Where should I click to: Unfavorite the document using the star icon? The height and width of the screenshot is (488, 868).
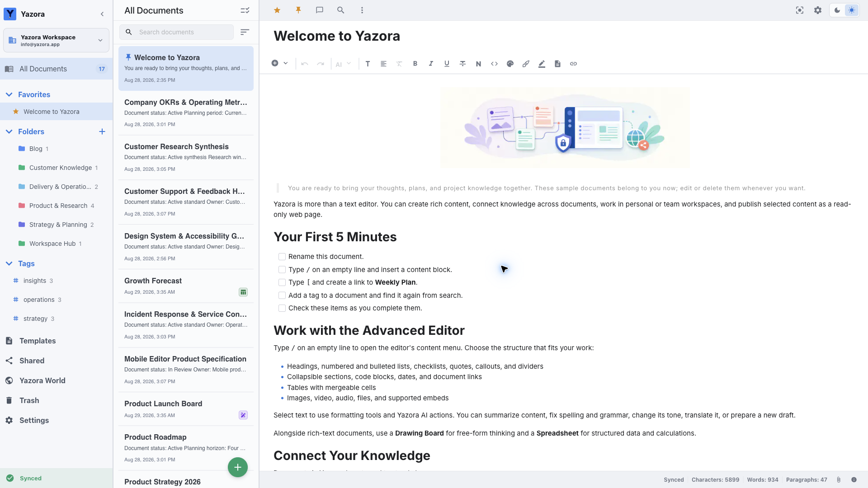(x=277, y=10)
